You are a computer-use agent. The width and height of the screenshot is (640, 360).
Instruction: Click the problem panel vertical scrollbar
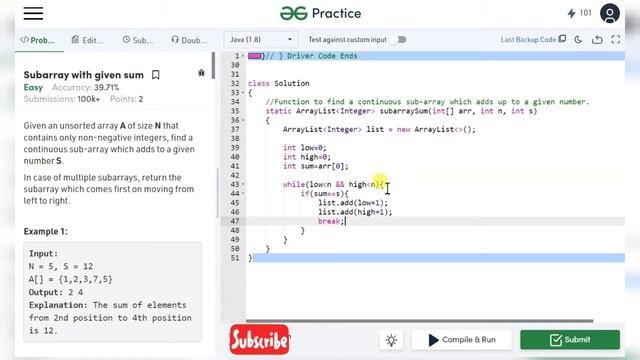pos(213,65)
